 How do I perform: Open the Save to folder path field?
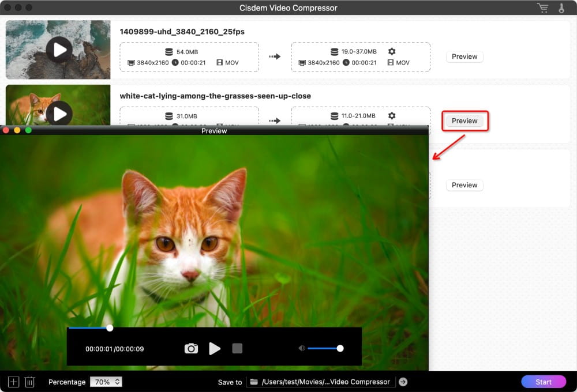[x=323, y=382]
